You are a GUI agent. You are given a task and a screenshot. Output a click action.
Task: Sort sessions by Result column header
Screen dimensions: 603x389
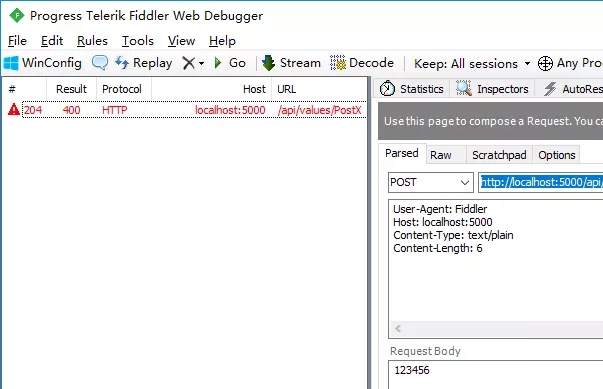[x=72, y=89]
